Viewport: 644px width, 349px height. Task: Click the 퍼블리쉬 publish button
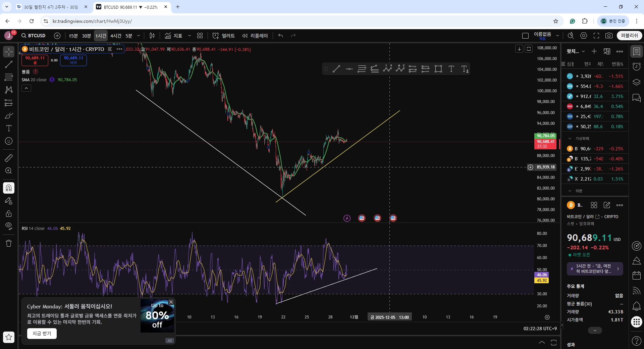click(x=629, y=36)
